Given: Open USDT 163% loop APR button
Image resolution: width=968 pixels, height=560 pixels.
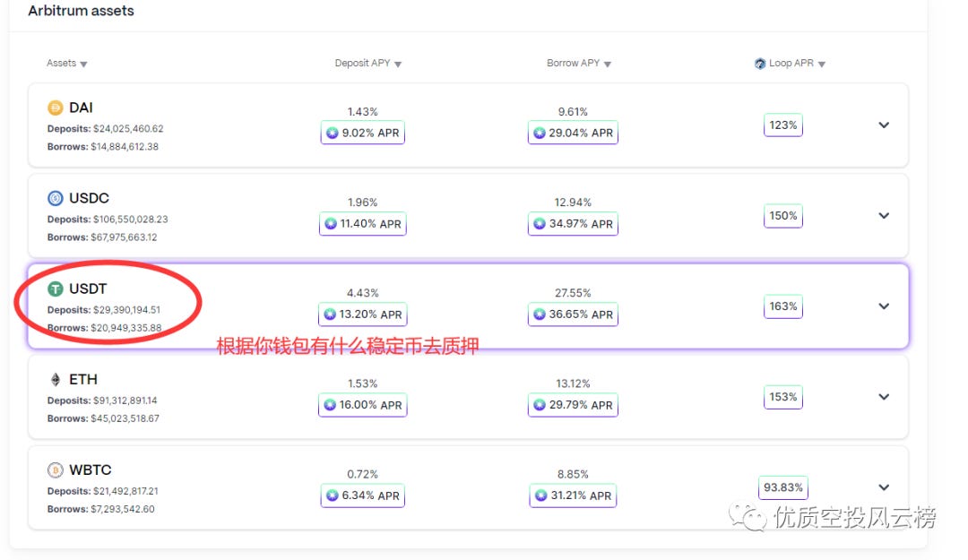Looking at the screenshot, I should pyautogui.click(x=782, y=306).
